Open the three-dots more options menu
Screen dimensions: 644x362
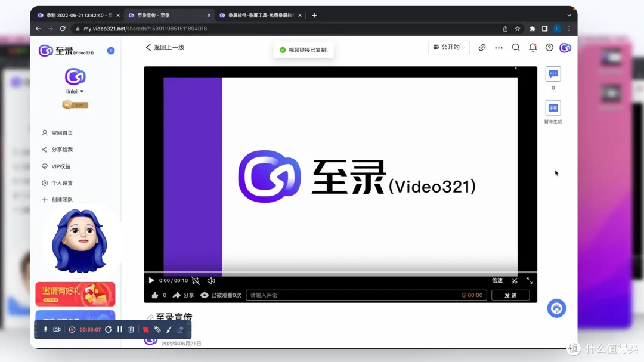click(499, 48)
